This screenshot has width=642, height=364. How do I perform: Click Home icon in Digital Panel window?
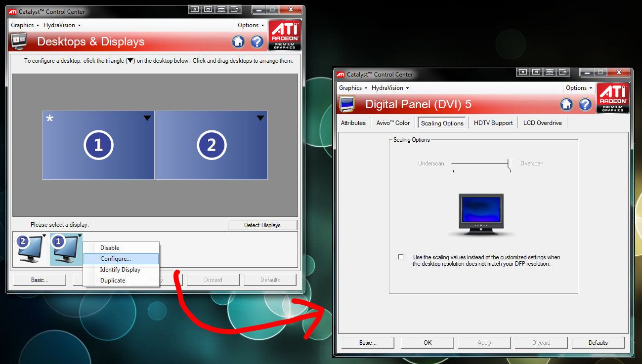pos(566,104)
